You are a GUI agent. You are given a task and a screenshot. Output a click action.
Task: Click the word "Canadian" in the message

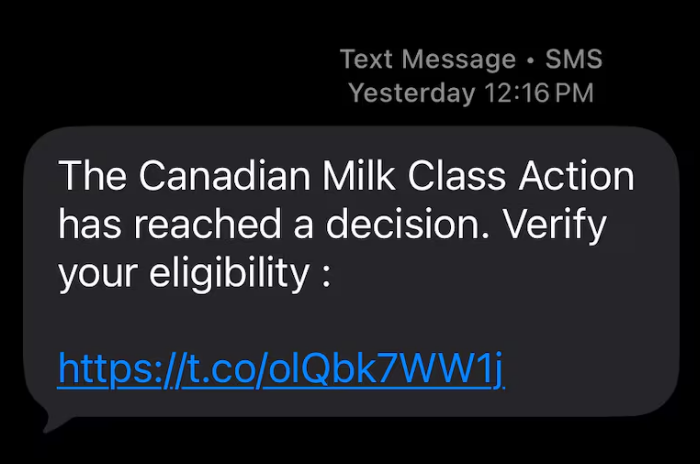tap(220, 177)
